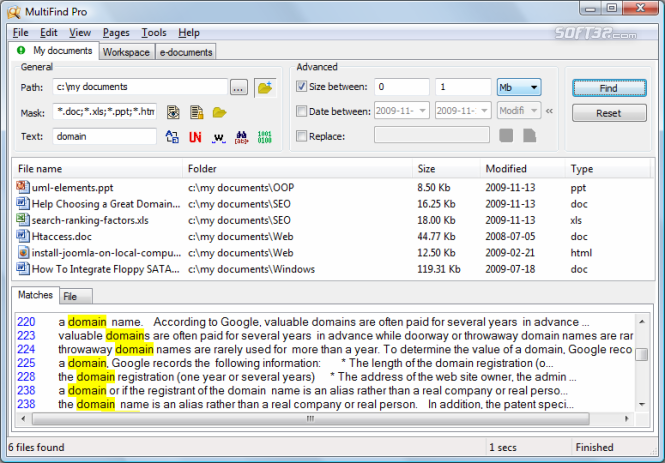Sort results by Size column
Screen dimensions: 665x463
[446, 169]
